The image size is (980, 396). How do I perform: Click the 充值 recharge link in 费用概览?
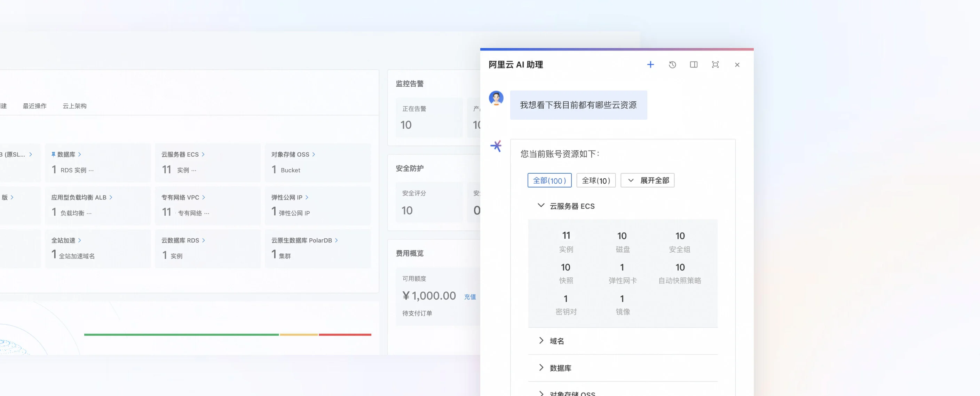(x=471, y=297)
